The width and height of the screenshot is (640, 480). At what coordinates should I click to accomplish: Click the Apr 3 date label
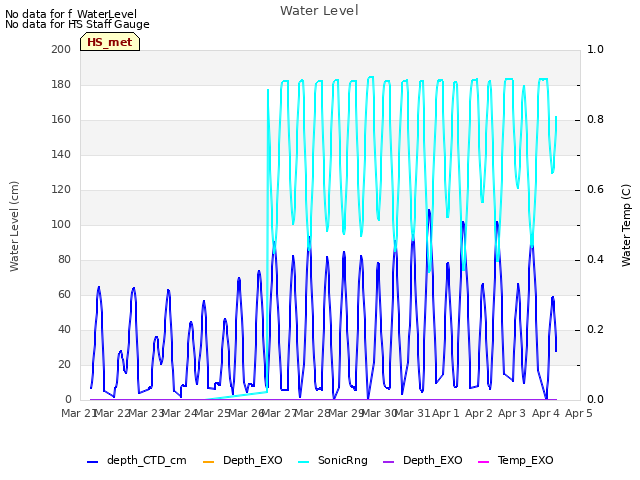(x=512, y=413)
